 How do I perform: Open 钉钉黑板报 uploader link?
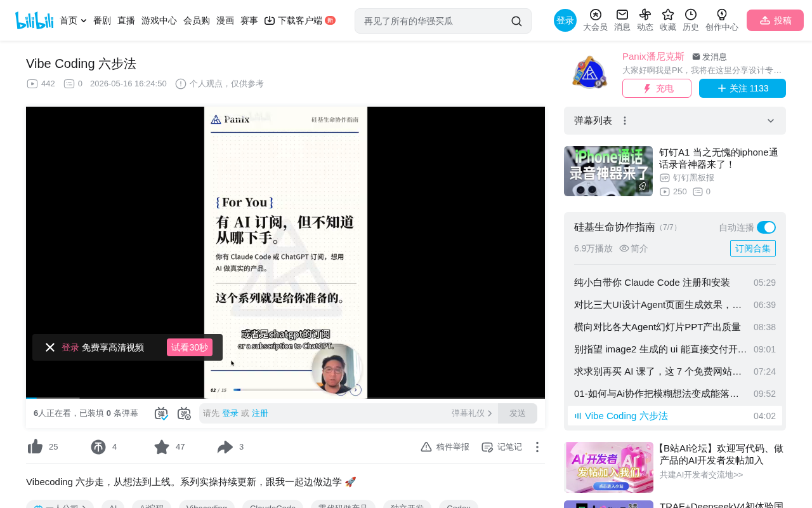pyautogui.click(x=687, y=178)
